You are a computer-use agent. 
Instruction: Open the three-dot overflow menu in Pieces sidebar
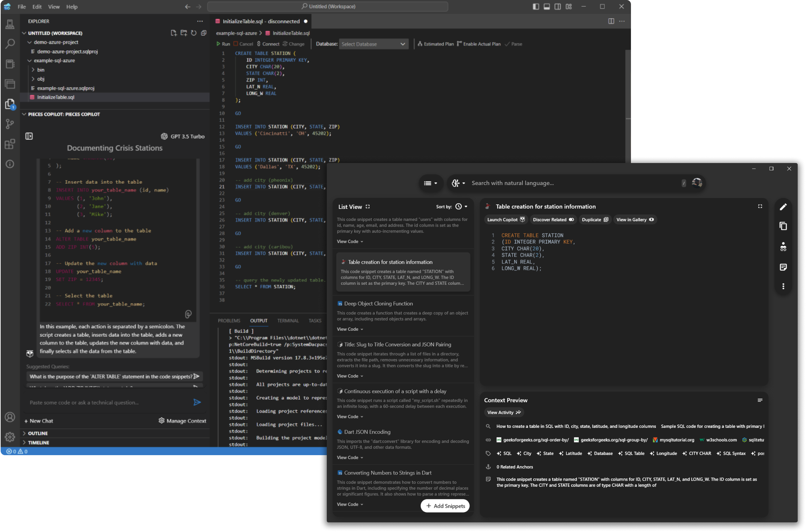pyautogui.click(x=784, y=286)
